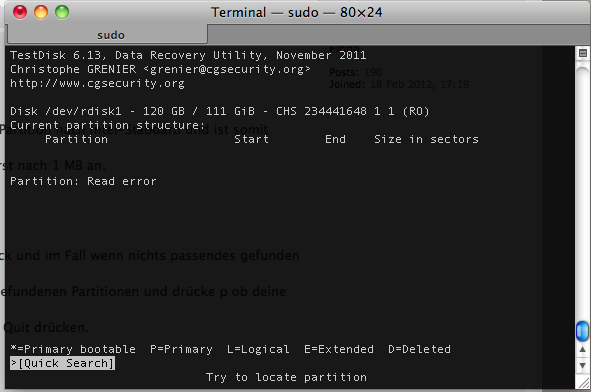Screen dimensions: 591x392
Task: Click the Try to locate partition hint
Action: coord(286,377)
